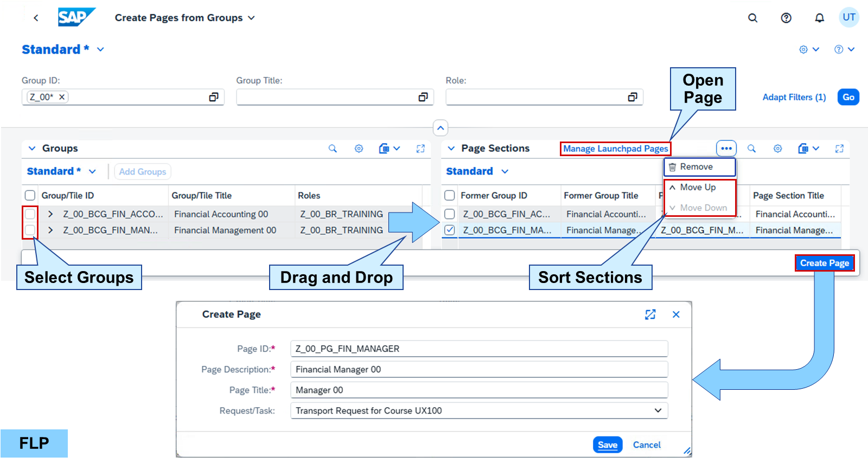Open Page Sections export menu
Viewport: 868px width, 463px height.
click(808, 149)
